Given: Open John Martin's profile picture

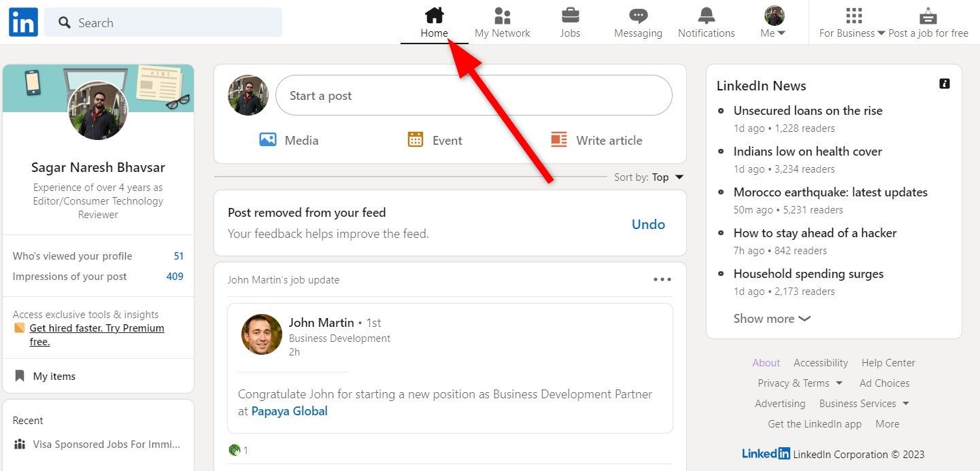Looking at the screenshot, I should pyautogui.click(x=262, y=334).
